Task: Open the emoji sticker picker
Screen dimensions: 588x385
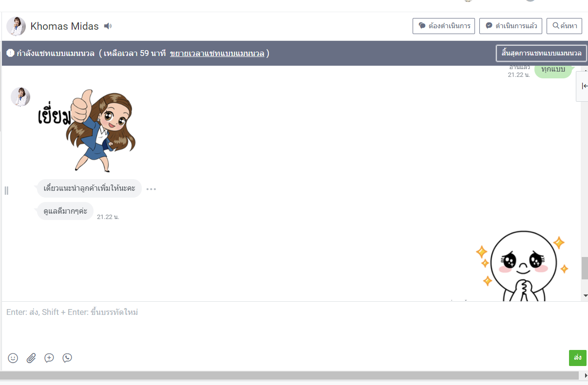Action: pos(13,358)
